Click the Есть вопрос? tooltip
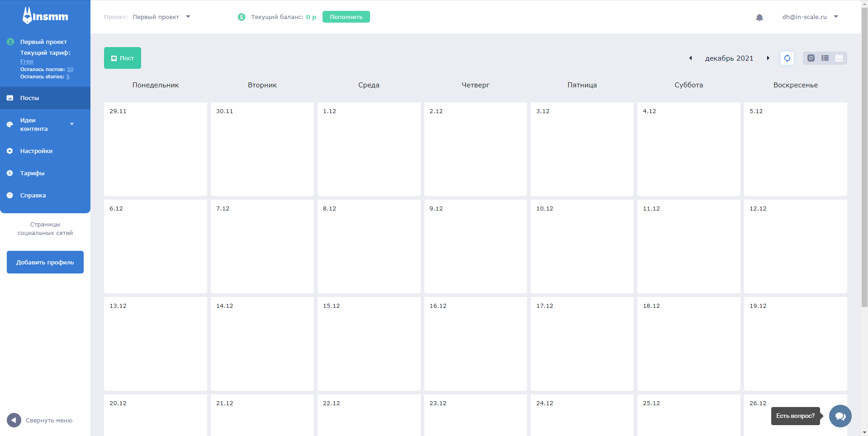This screenshot has height=436, width=868. point(796,416)
